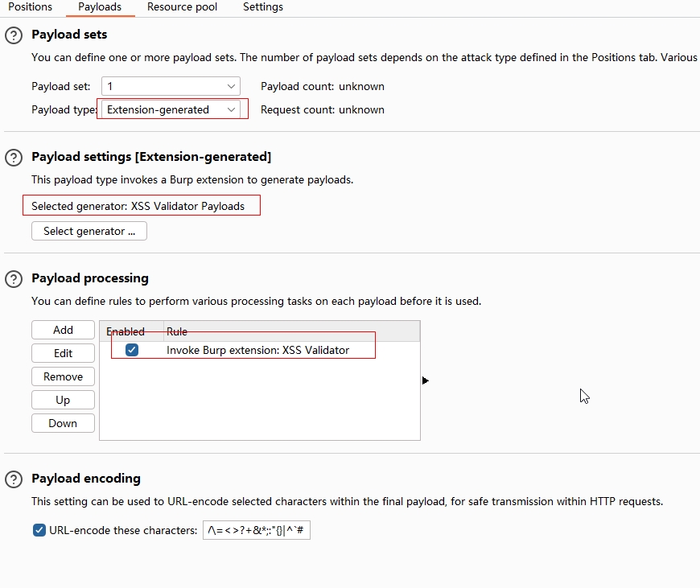Open the Payload set dropdown

(171, 86)
